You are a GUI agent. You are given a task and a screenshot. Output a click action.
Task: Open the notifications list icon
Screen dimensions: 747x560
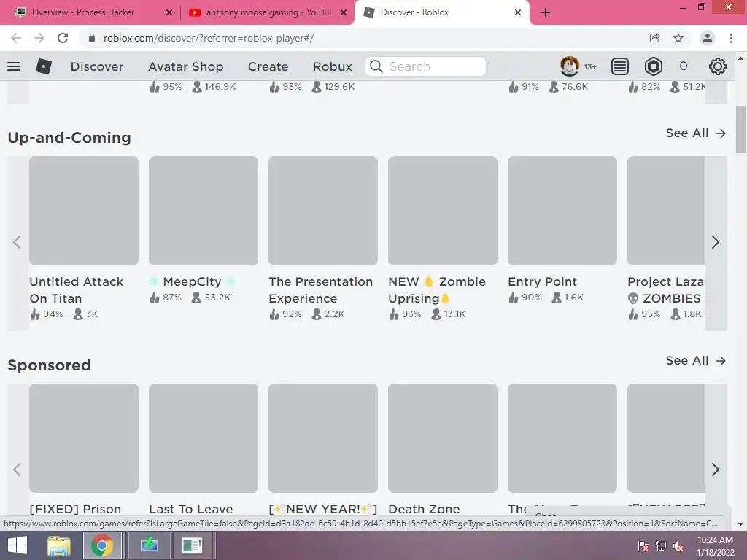(x=620, y=66)
